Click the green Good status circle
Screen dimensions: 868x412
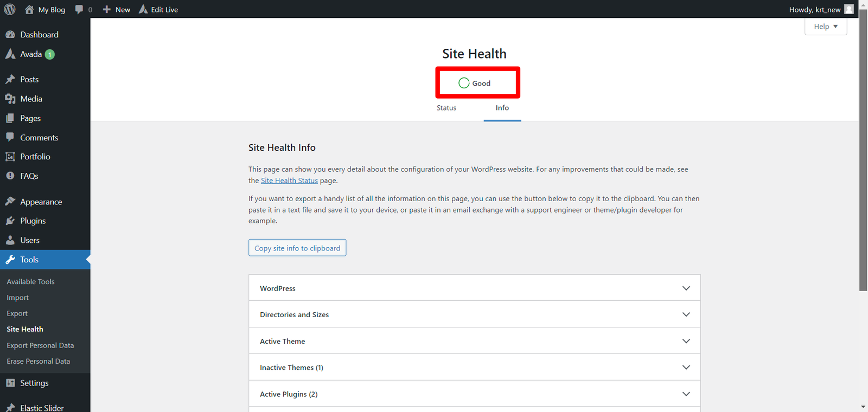(464, 83)
